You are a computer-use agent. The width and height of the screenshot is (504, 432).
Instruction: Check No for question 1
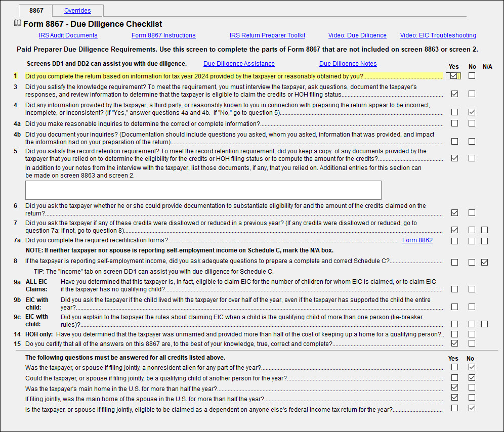[x=472, y=76]
